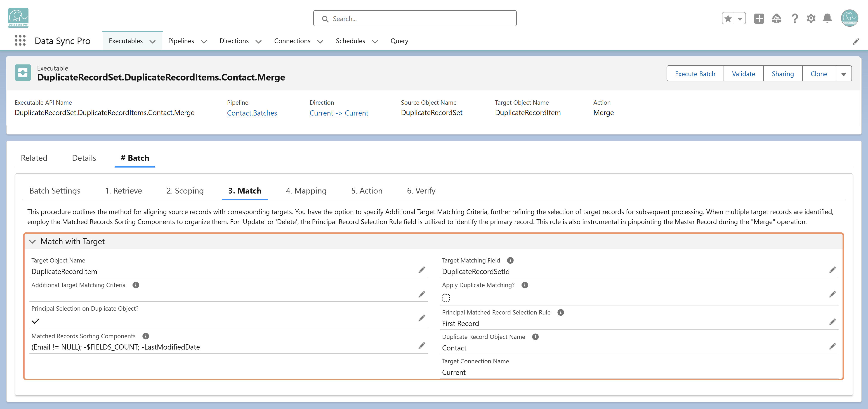This screenshot has width=868, height=409.
Task: Click the Execute Batch button
Action: pyautogui.click(x=695, y=74)
